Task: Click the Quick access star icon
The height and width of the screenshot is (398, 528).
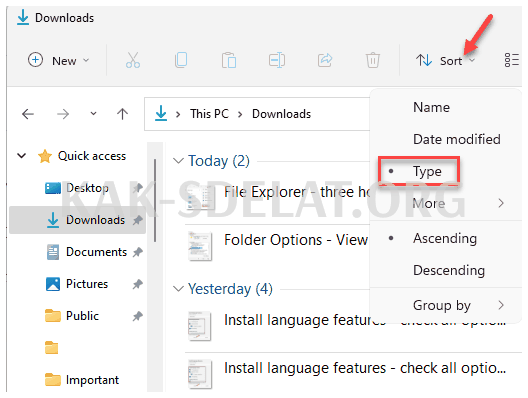Action: point(45,156)
